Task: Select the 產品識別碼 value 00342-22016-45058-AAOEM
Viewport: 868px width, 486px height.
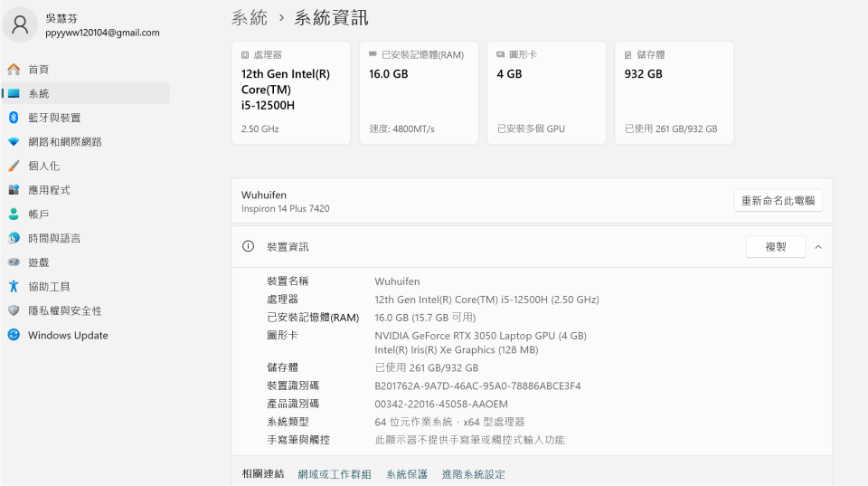Action: 441,404
